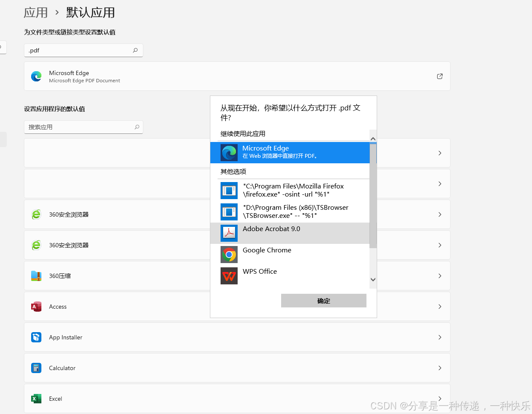Expand the second blank app row chevron
Viewport: 532px width, 414px height.
click(440, 184)
